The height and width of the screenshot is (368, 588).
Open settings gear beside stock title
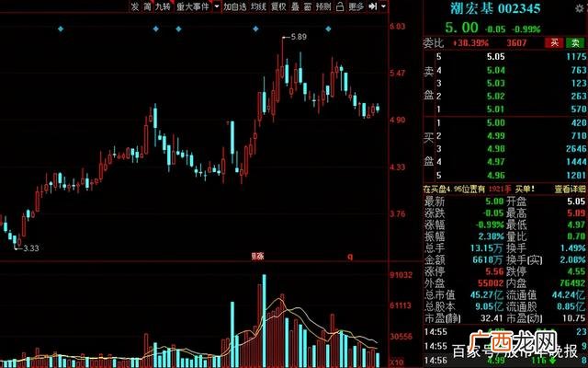coord(580,8)
